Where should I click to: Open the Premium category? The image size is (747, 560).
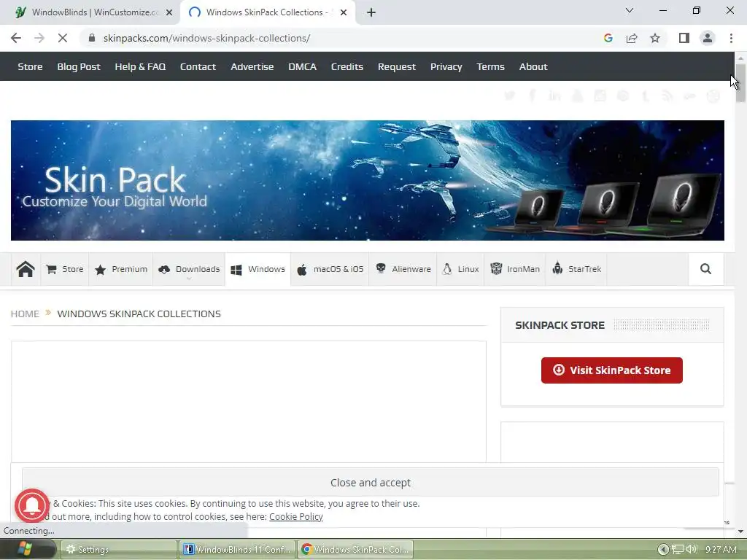click(121, 269)
